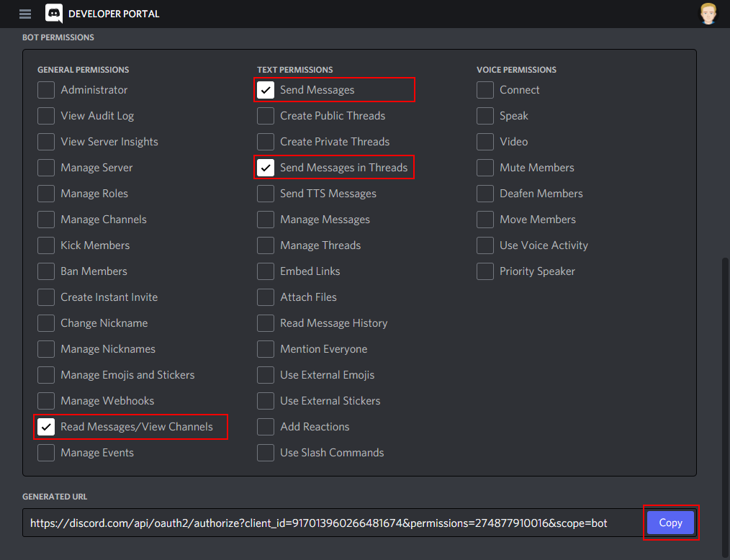This screenshot has width=730, height=560.
Task: Check Manage Emojis and Stickers
Action: point(46,375)
